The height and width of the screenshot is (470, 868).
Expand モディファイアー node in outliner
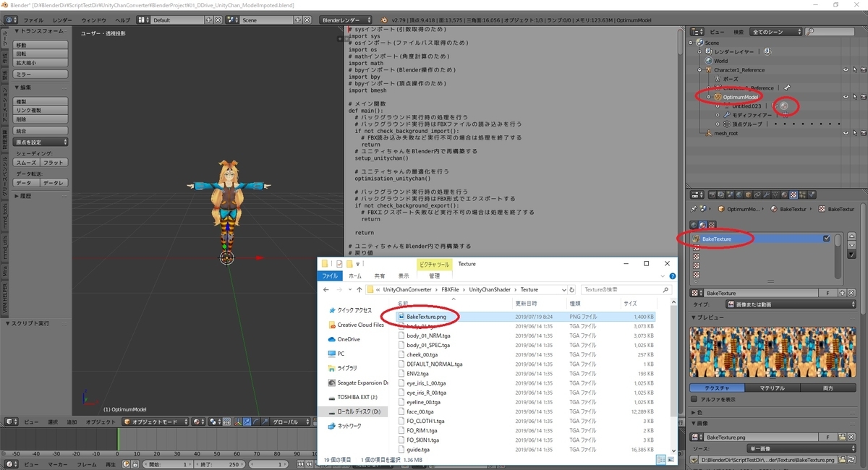coord(718,115)
